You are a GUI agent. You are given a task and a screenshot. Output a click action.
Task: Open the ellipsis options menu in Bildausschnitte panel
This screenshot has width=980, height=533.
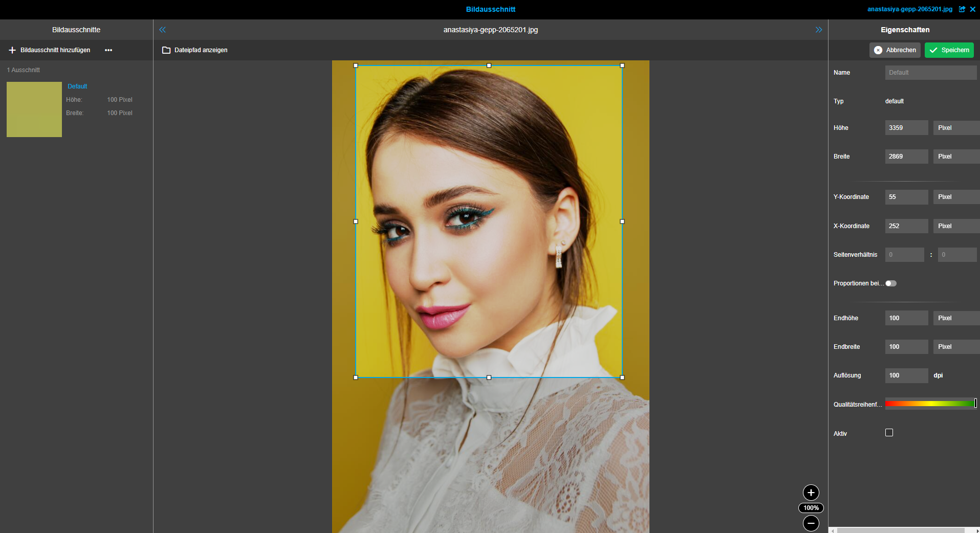(108, 50)
